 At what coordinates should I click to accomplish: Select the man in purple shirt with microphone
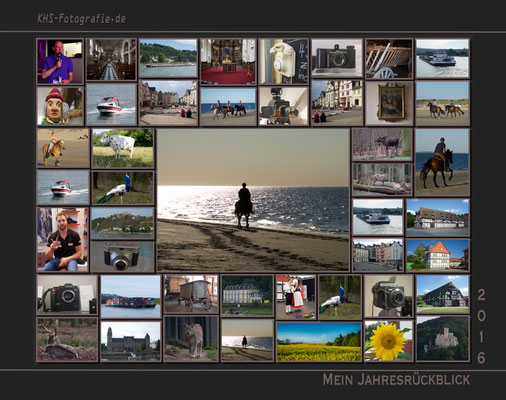point(60,61)
